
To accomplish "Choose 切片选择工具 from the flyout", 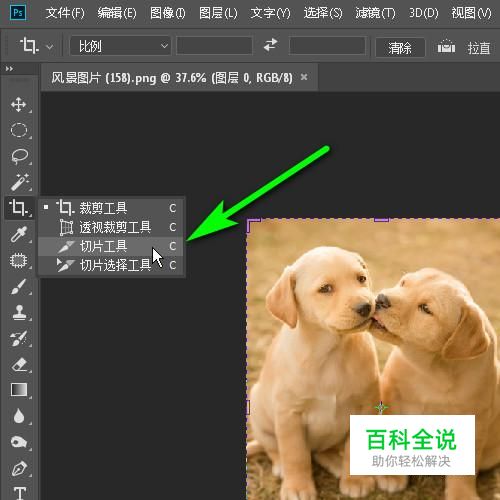I will pos(111,265).
